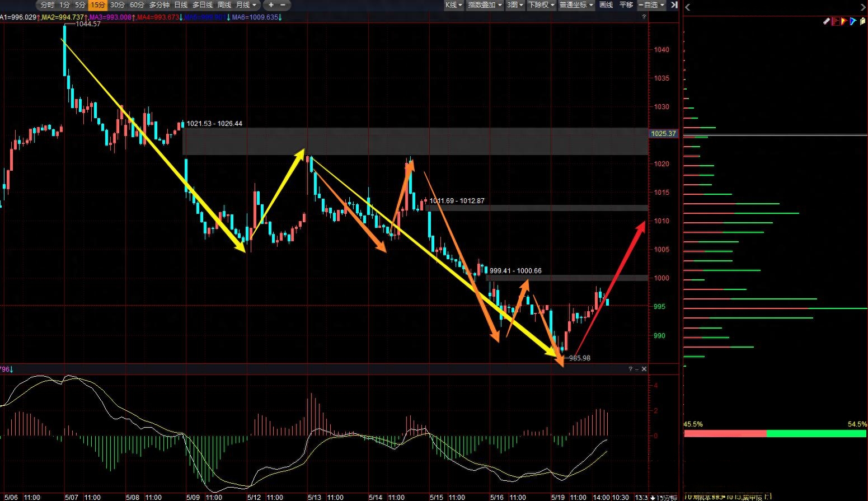The image size is (868, 501).
Task: Click the 999.41 - 1000.66 zone label
Action: point(515,271)
